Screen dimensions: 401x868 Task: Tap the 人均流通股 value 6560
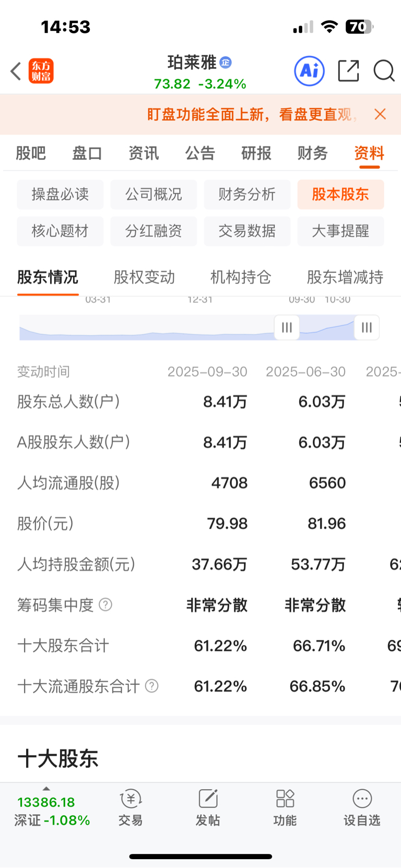pos(327,483)
